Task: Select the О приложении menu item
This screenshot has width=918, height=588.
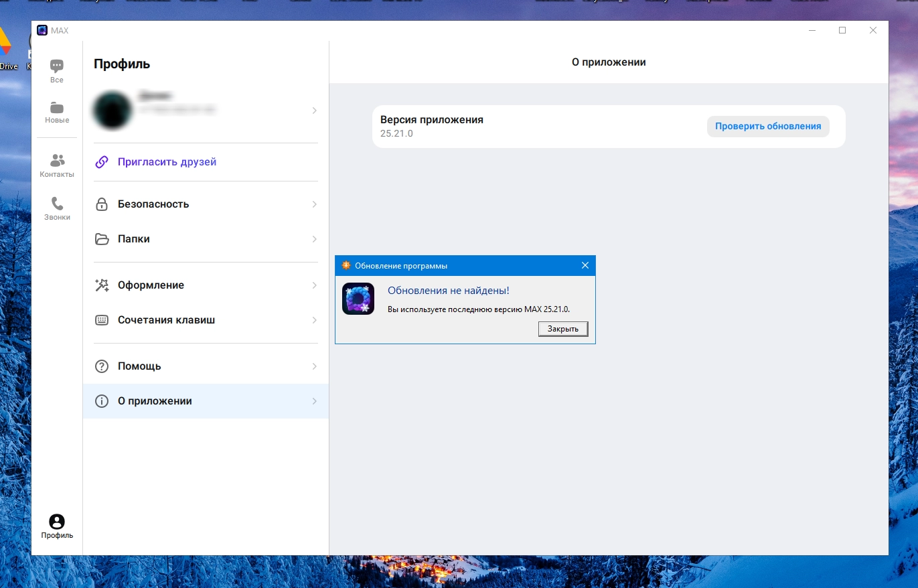Action: 206,401
